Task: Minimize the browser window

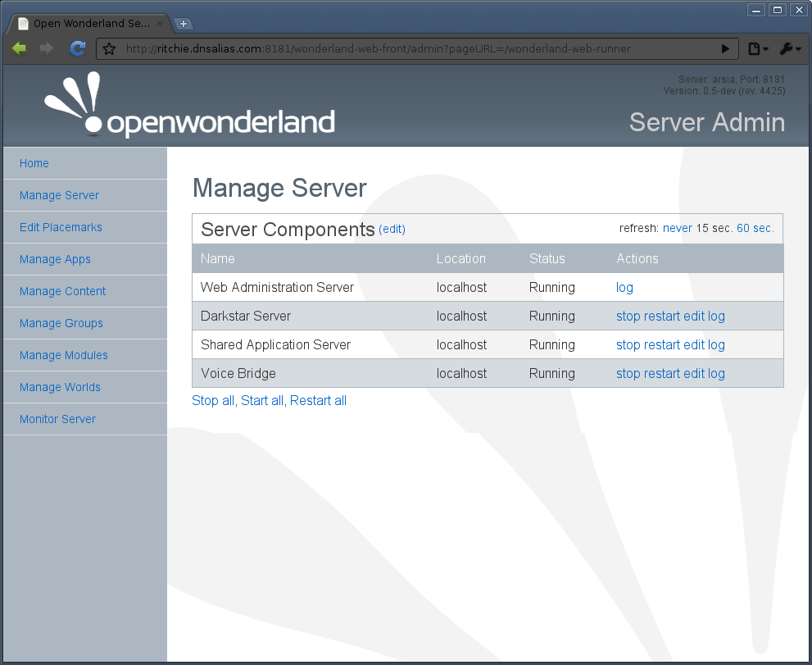Action: (756, 10)
